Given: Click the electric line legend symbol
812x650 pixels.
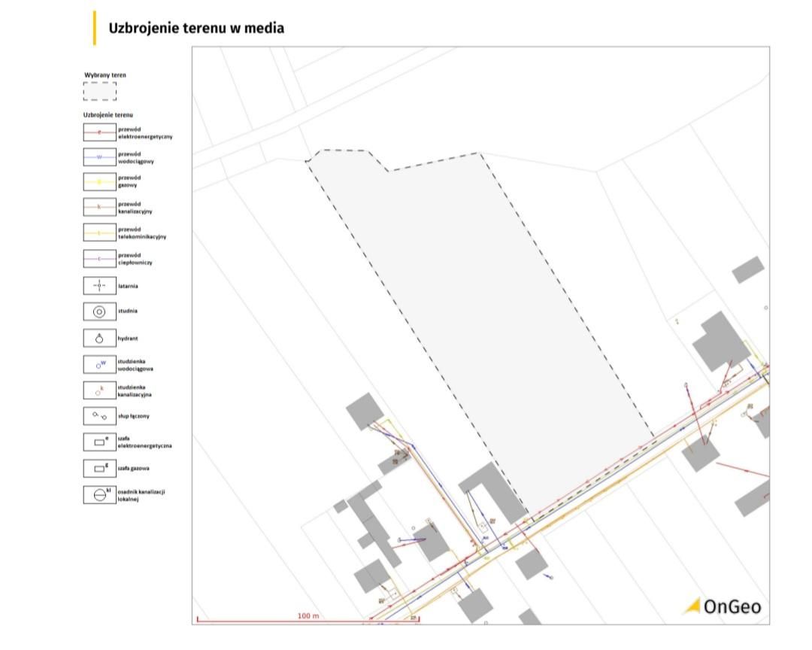Looking at the screenshot, I should (99, 132).
